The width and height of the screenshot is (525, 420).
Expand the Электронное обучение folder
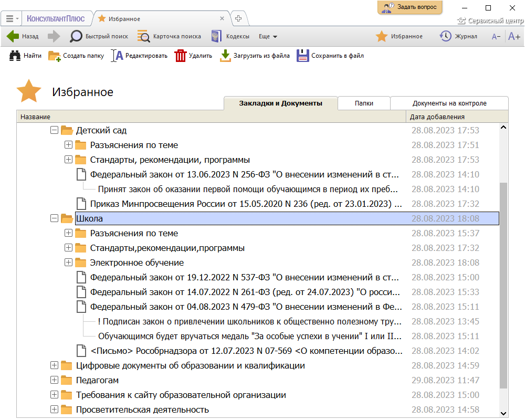tap(68, 262)
